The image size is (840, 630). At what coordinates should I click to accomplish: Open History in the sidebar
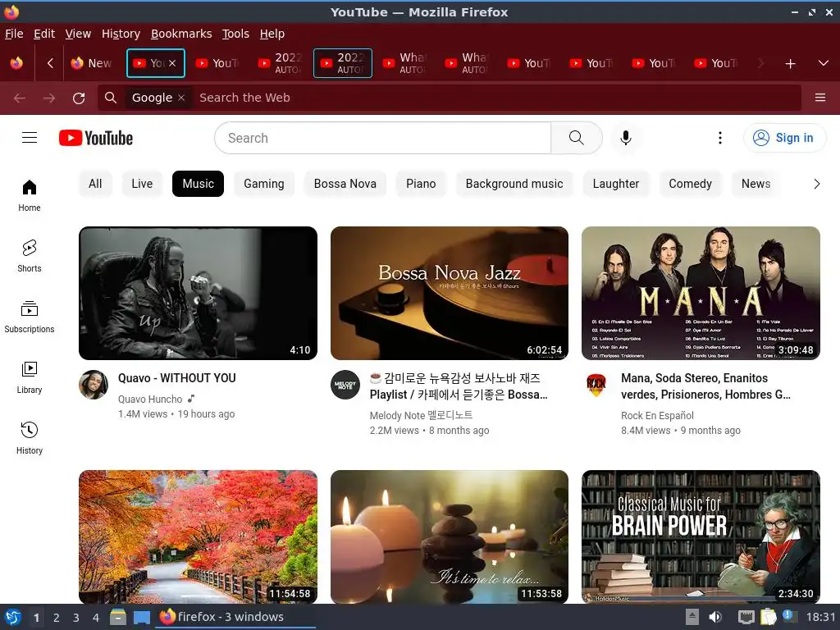pyautogui.click(x=30, y=438)
